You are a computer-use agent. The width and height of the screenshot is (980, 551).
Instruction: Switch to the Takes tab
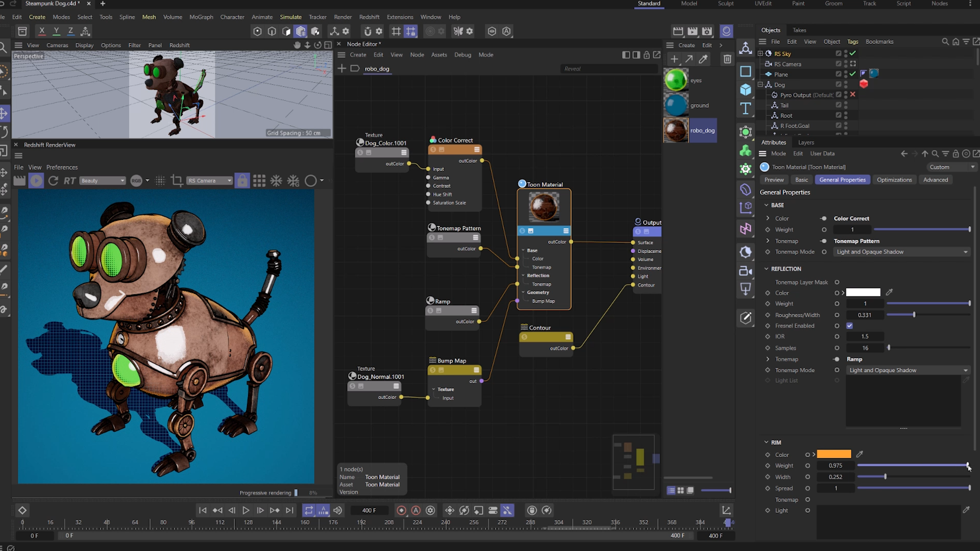[799, 30]
